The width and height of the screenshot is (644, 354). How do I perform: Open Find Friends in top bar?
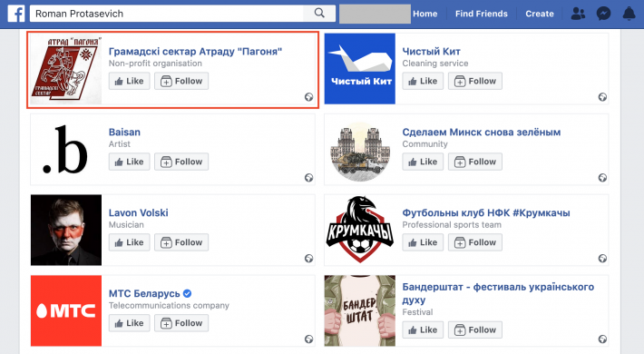(x=482, y=14)
